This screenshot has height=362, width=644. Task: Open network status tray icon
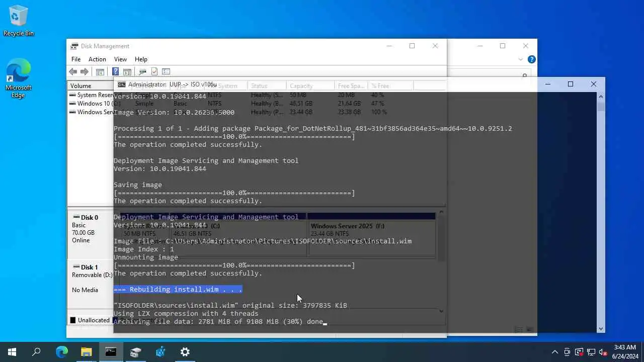tap(591, 352)
